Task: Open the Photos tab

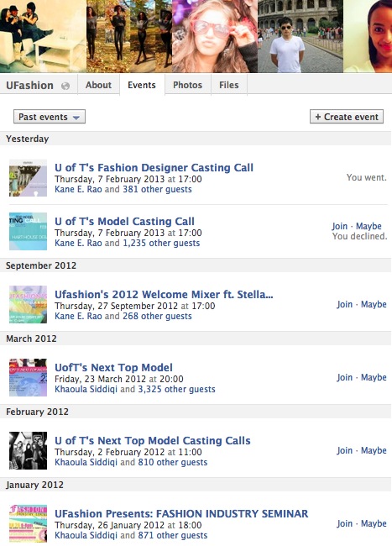Action: coord(187,85)
